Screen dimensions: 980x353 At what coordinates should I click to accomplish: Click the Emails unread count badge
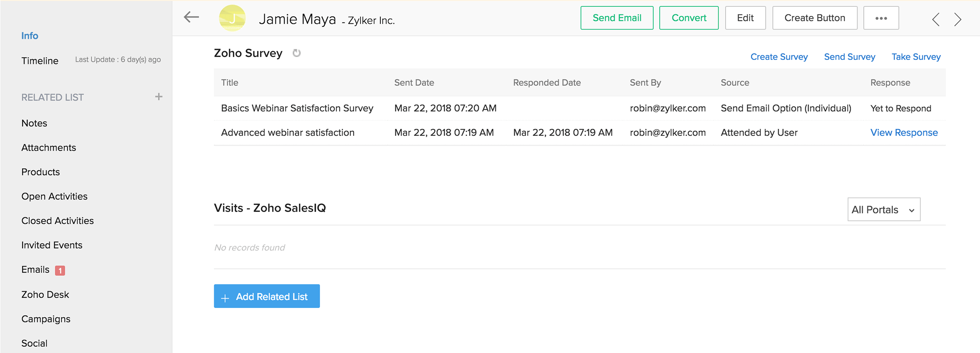click(60, 270)
